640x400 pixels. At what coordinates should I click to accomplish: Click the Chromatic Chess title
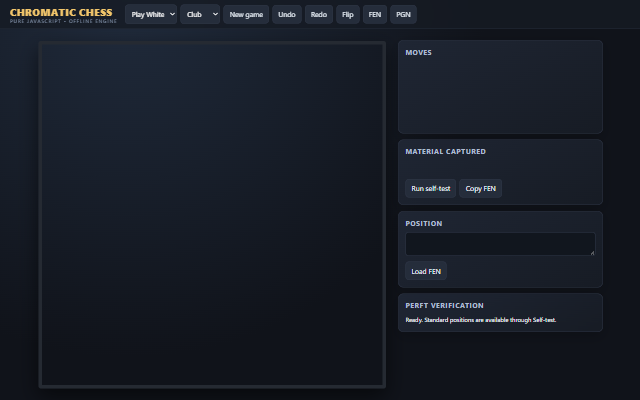pos(61,13)
